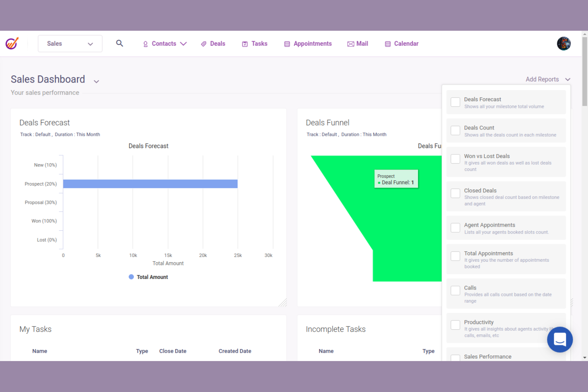Image resolution: width=588 pixels, height=392 pixels.
Task: Open the chat support widget
Action: pyautogui.click(x=559, y=339)
